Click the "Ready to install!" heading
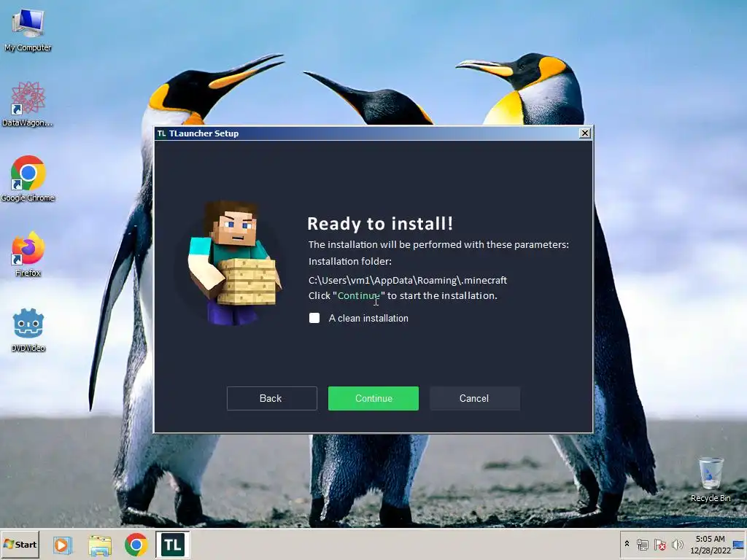Viewport: 747px width, 560px height. (x=379, y=223)
